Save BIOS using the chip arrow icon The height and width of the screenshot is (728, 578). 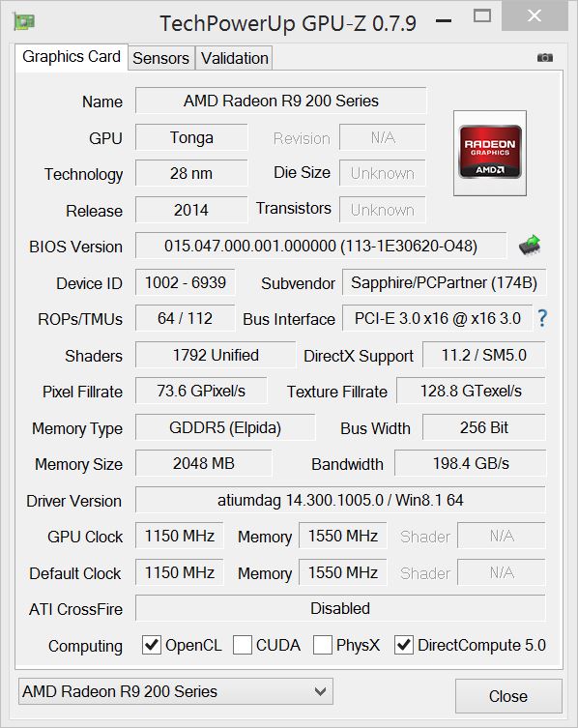(x=530, y=246)
